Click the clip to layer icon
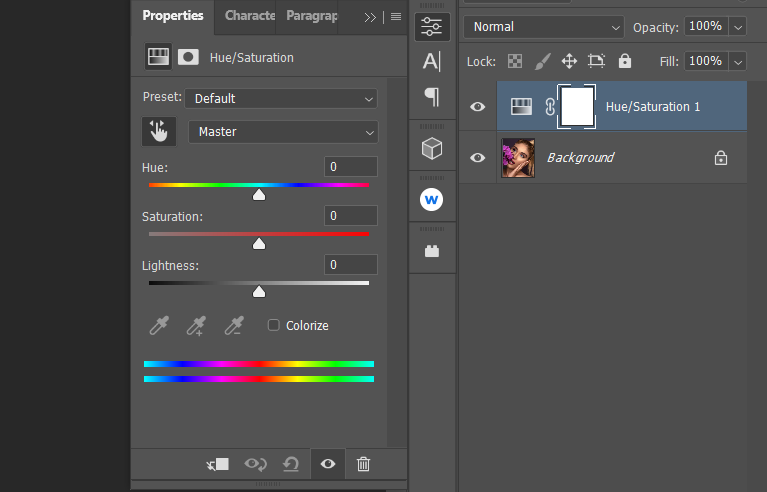This screenshot has width=767, height=492. [x=218, y=464]
